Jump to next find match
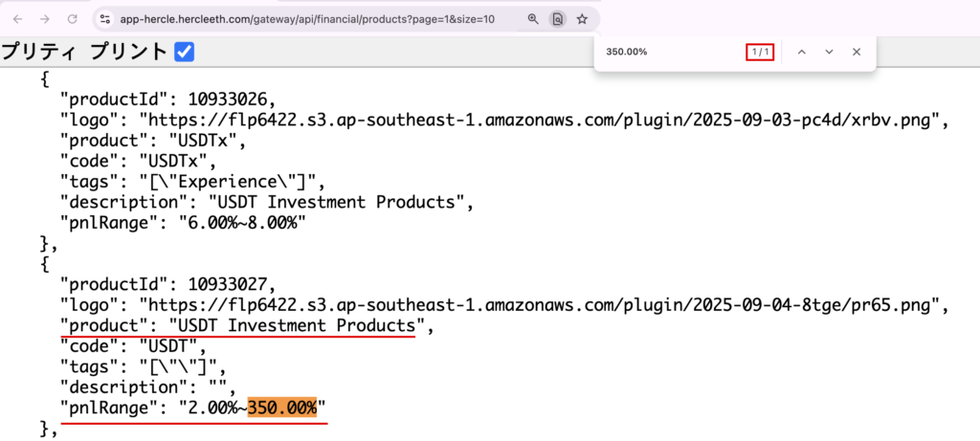The height and width of the screenshot is (441, 980). [830, 53]
